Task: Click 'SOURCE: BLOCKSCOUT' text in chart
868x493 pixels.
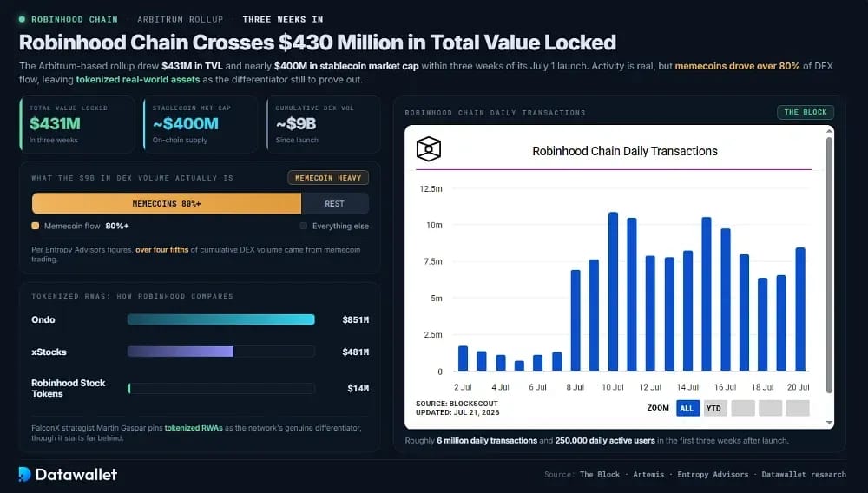Action: tap(457, 404)
